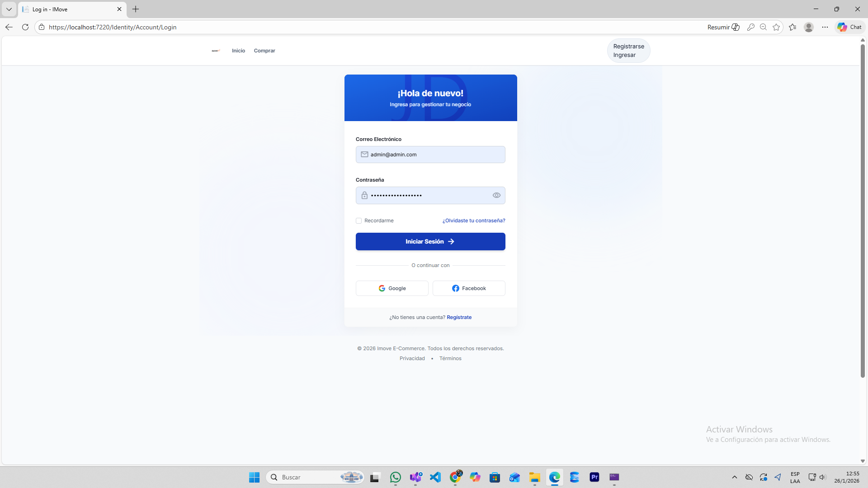
Task: Click the browser zoom magnifier icon
Action: [x=763, y=27]
